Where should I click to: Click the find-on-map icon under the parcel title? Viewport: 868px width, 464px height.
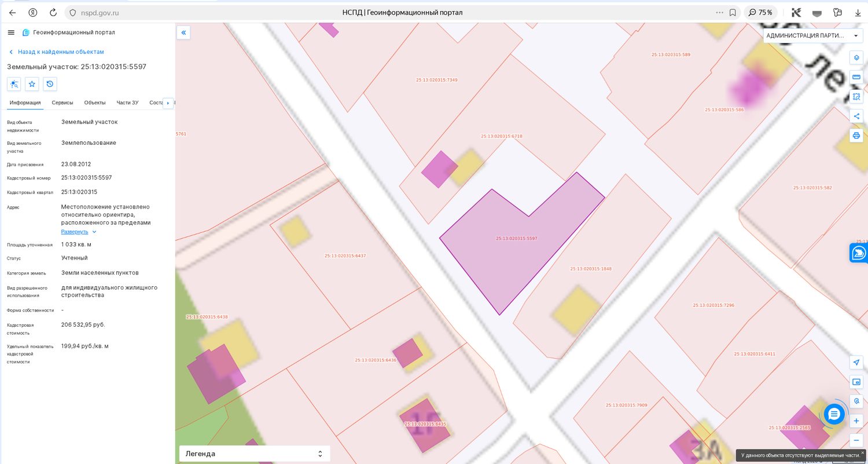(x=14, y=84)
